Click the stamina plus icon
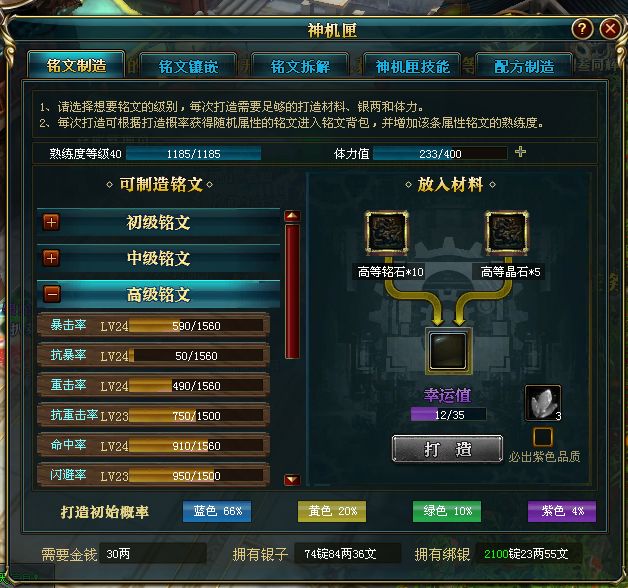 click(x=520, y=152)
